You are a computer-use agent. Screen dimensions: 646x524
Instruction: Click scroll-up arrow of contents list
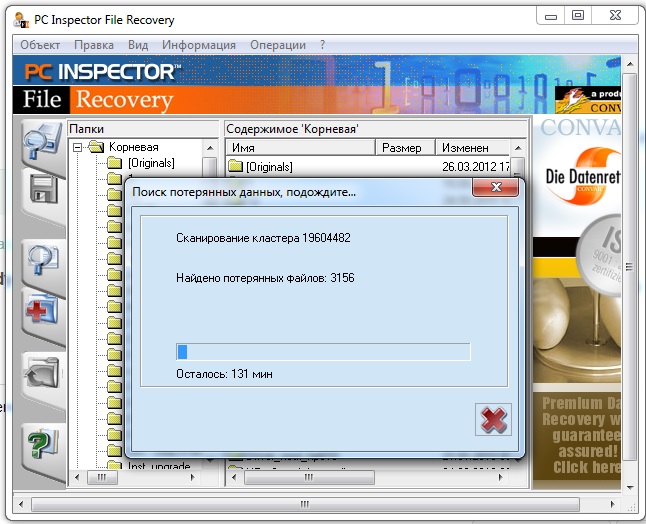click(518, 147)
